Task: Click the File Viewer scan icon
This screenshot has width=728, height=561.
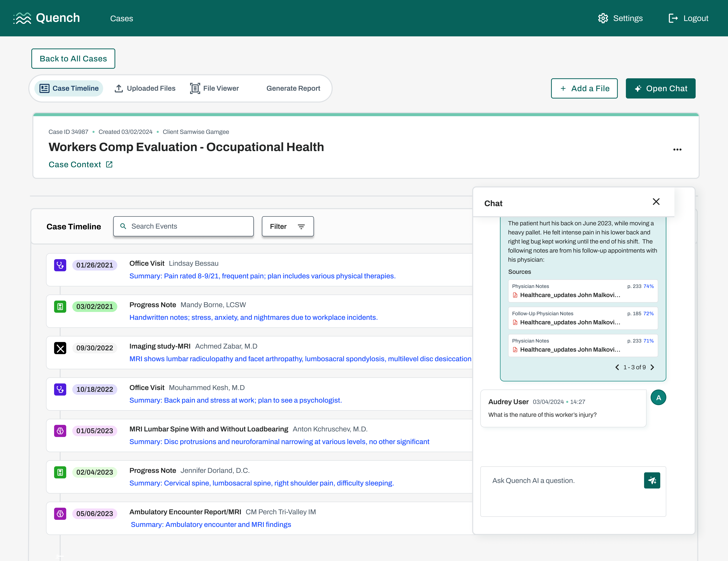Action: coord(195,88)
